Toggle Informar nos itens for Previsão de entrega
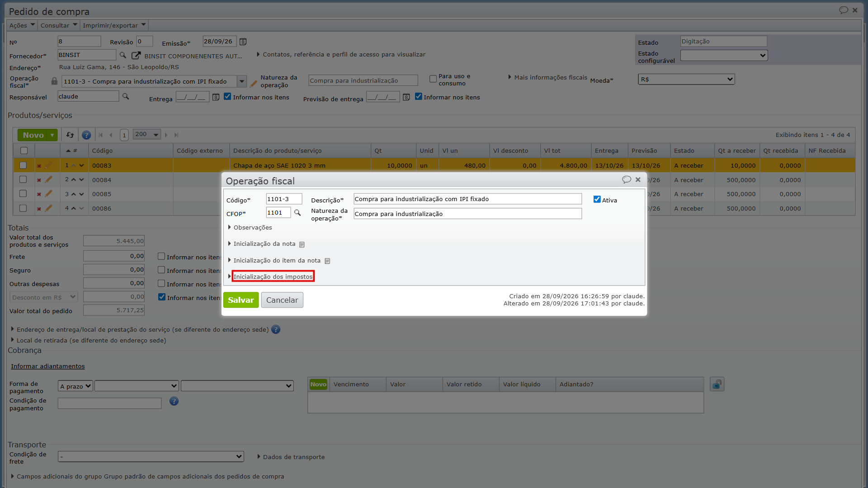The image size is (868, 488). tap(418, 97)
